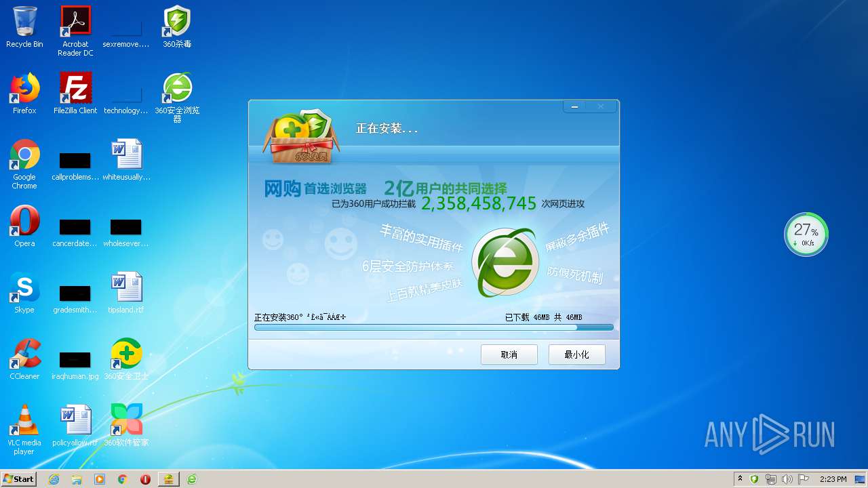Image resolution: width=868 pixels, height=488 pixels.
Task: Minimize the installer with the title bar dash
Action: 575,106
